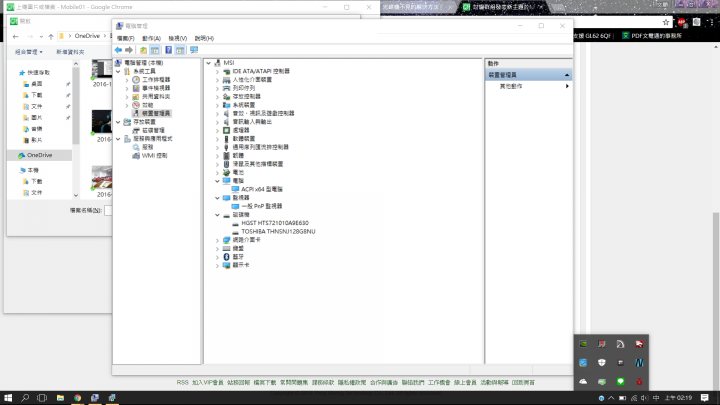Select the HGST HTS721010A9E630 disk drive
Viewport: 720px width, 405px height.
pos(275,223)
